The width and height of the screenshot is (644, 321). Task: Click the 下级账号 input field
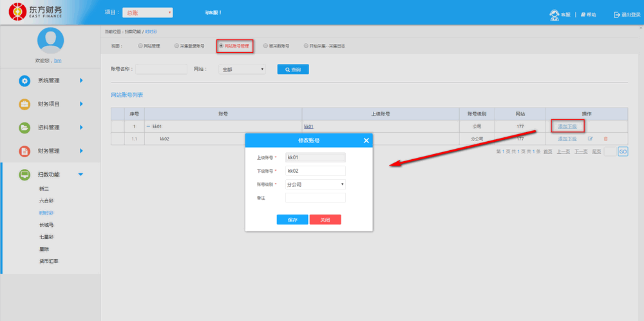316,171
